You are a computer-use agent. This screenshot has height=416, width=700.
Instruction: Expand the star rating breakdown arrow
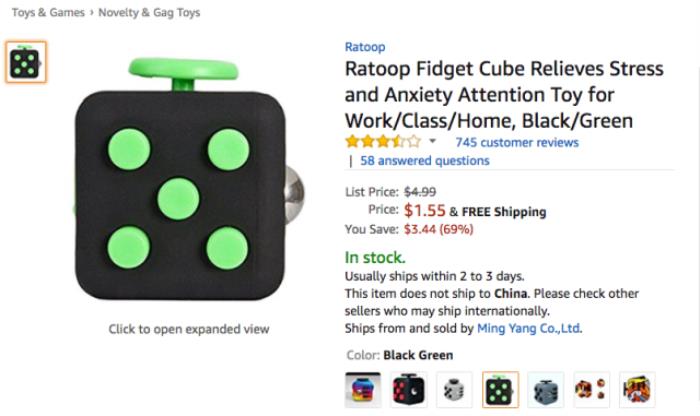[432, 141]
